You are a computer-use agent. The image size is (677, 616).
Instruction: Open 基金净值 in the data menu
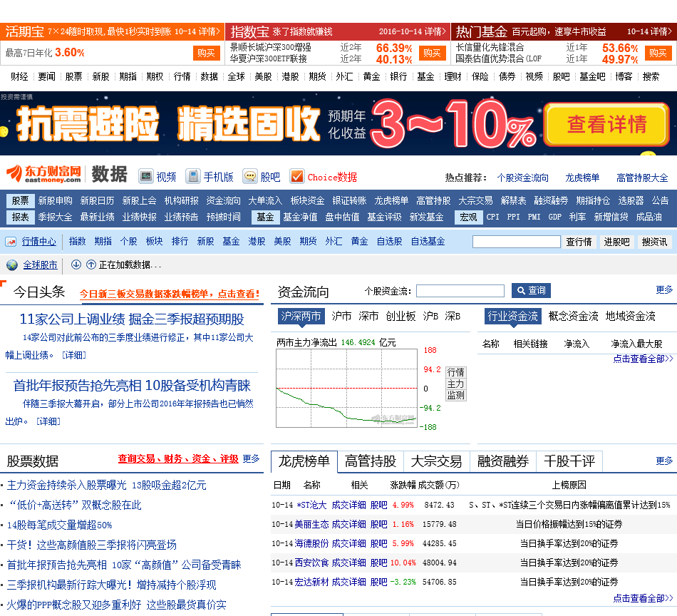click(x=300, y=217)
